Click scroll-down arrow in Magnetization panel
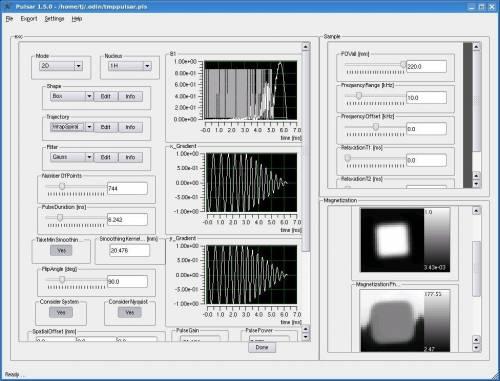Screen dimensions: 500x381 point(476,348)
